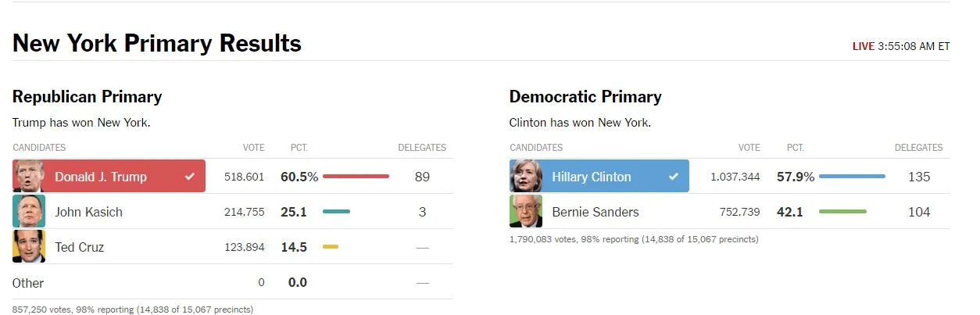Click the Ted Cruz name
This screenshot has height=315, width=980.
(x=79, y=247)
